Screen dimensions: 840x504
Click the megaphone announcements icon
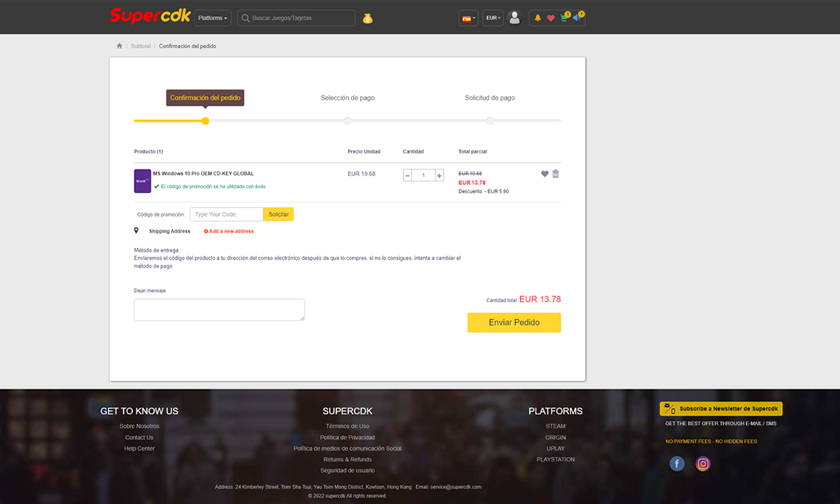click(x=577, y=18)
